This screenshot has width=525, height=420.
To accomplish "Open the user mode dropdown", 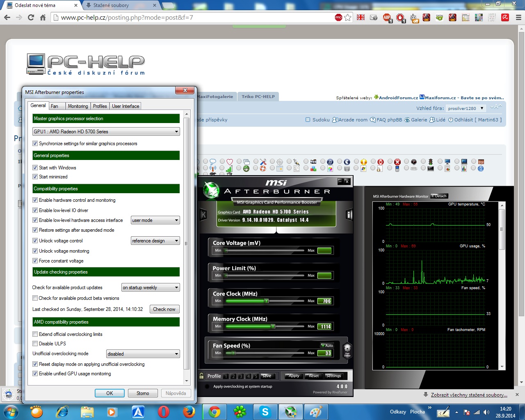I will (x=155, y=220).
